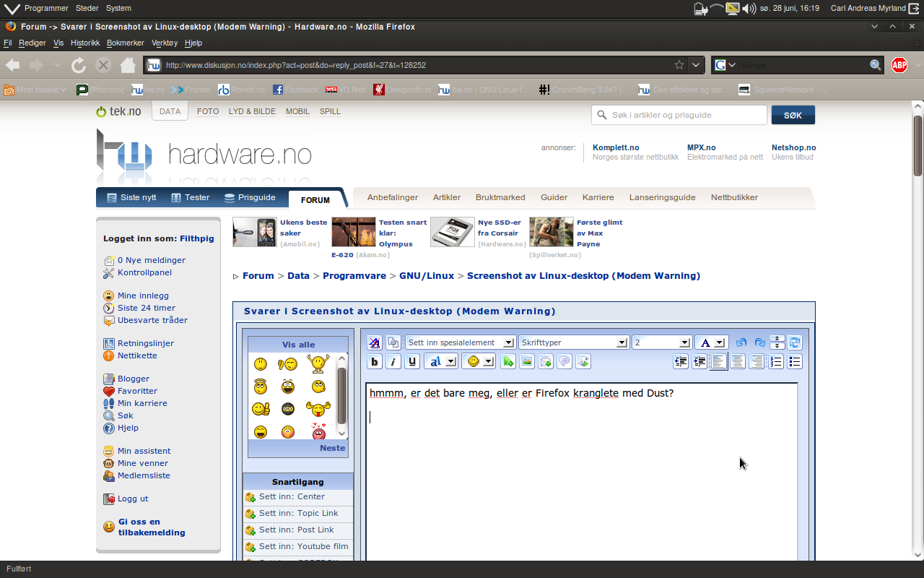Click the emoticon panel scrollbar

point(342,396)
